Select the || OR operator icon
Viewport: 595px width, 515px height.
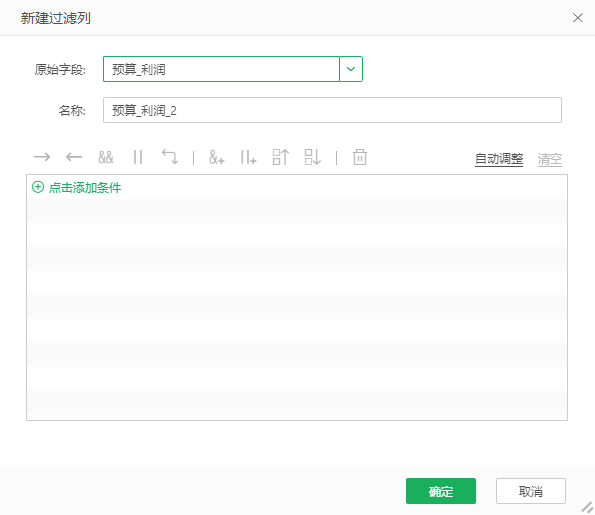(138, 157)
